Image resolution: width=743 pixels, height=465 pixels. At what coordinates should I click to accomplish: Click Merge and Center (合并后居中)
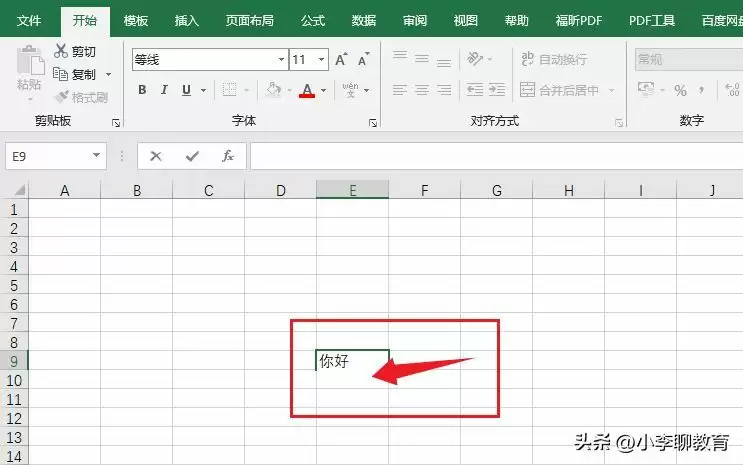click(x=560, y=90)
